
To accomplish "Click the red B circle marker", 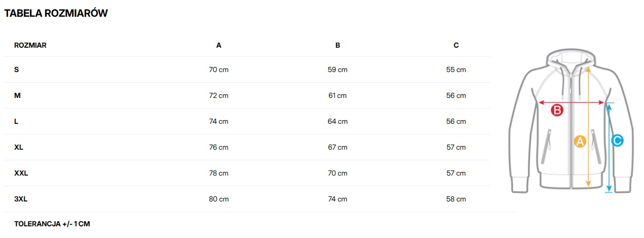I will (557, 110).
